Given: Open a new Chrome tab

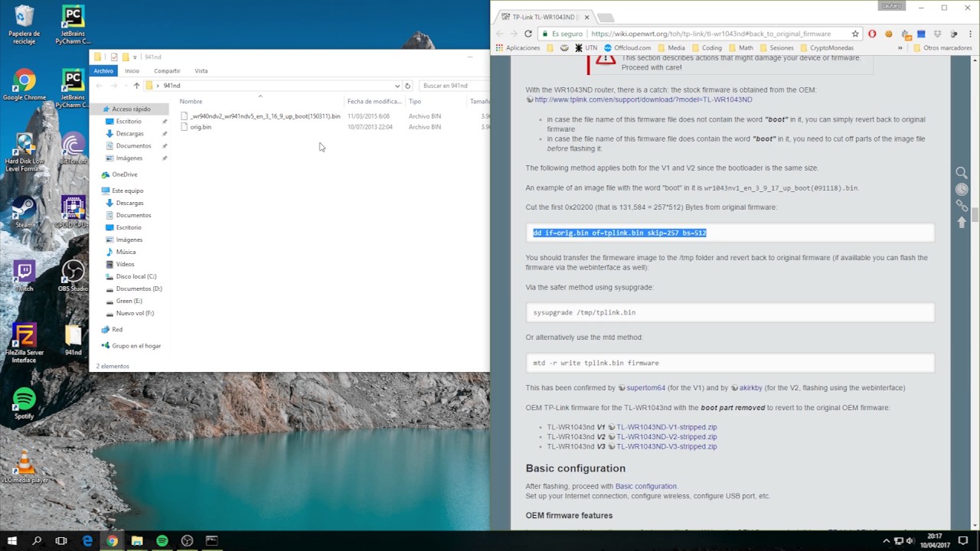Looking at the screenshot, I should coord(606,18).
